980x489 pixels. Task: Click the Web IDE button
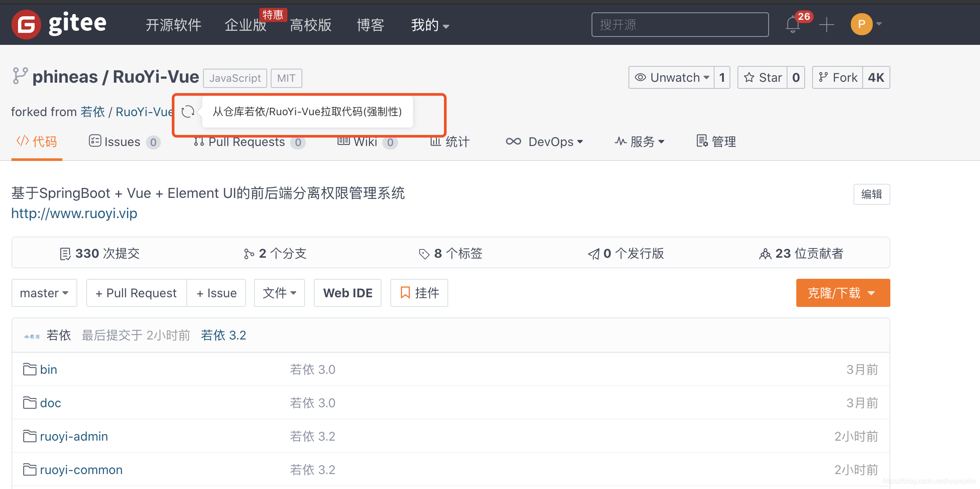[348, 293]
